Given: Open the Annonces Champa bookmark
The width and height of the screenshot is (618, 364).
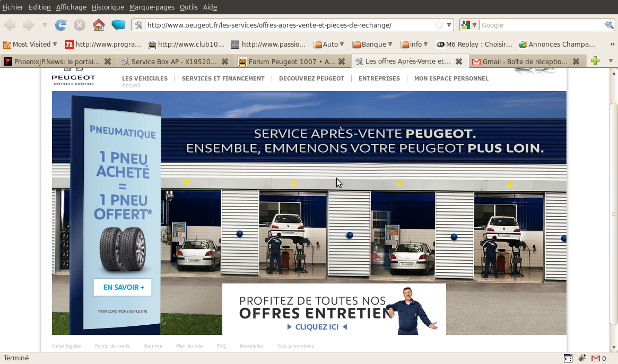Looking at the screenshot, I should coord(557,45).
